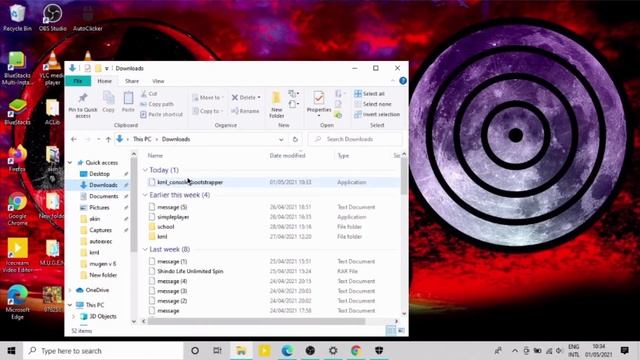Collapse the Last week (8) group
The width and height of the screenshot is (640, 360).
145,249
